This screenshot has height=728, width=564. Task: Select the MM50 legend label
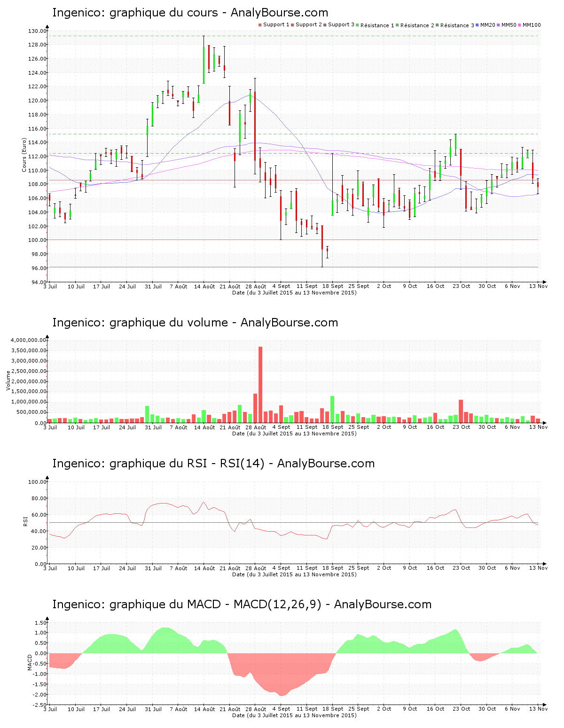[x=509, y=25]
